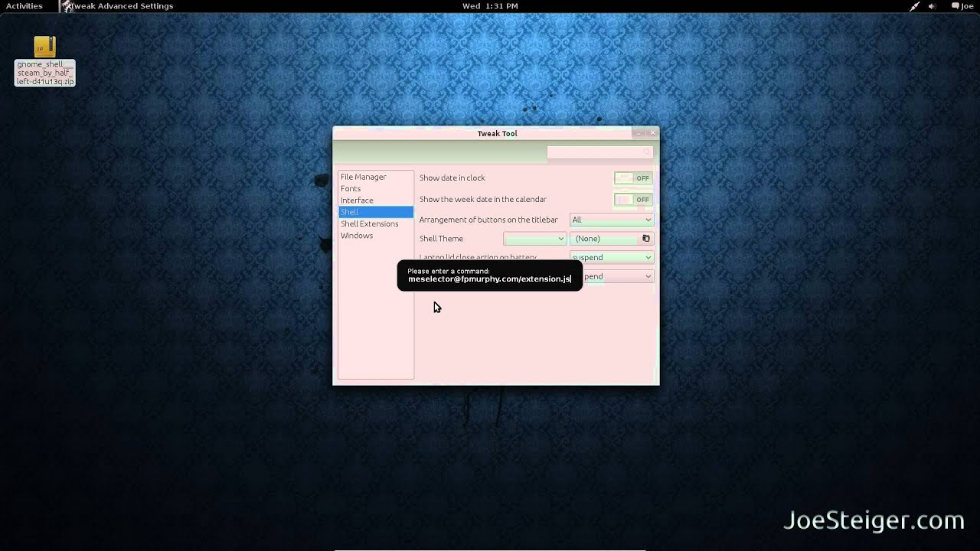Open the Activities overview
980x551 pixels.
(24, 6)
